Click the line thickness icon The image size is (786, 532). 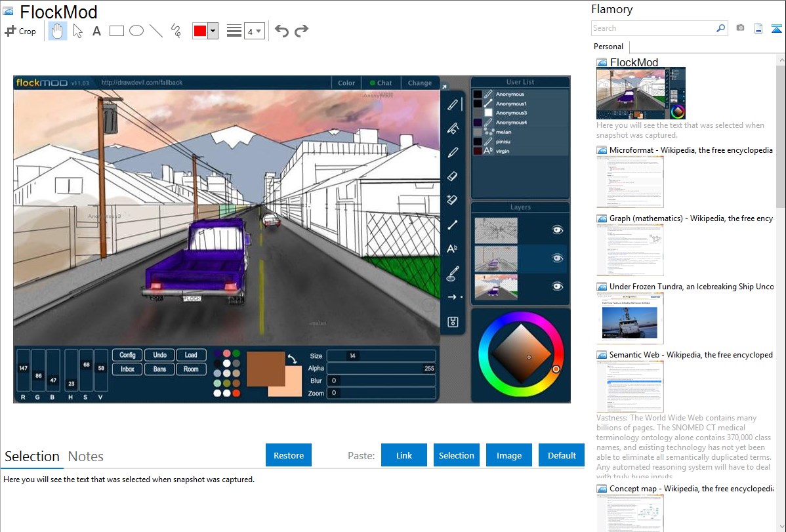pos(234,31)
